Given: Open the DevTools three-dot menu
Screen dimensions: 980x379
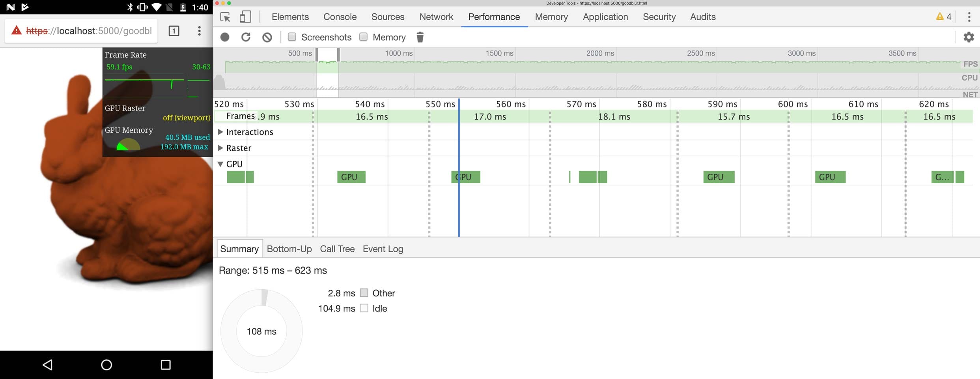Looking at the screenshot, I should pos(969,17).
